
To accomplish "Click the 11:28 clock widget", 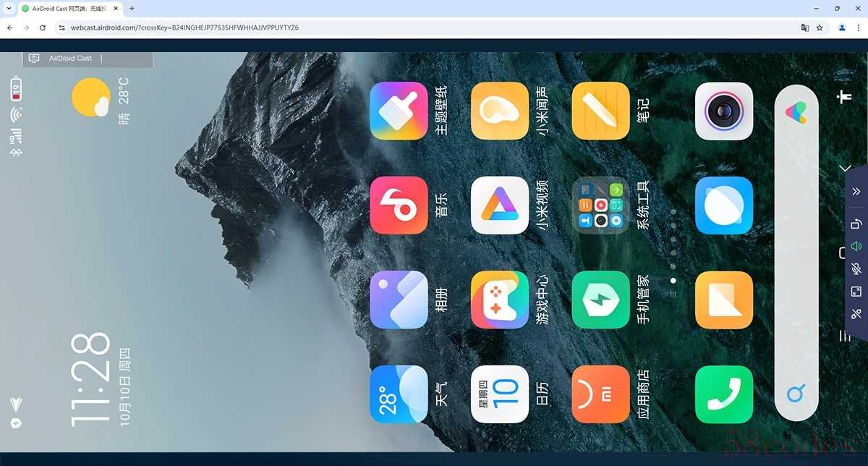I will point(90,379).
